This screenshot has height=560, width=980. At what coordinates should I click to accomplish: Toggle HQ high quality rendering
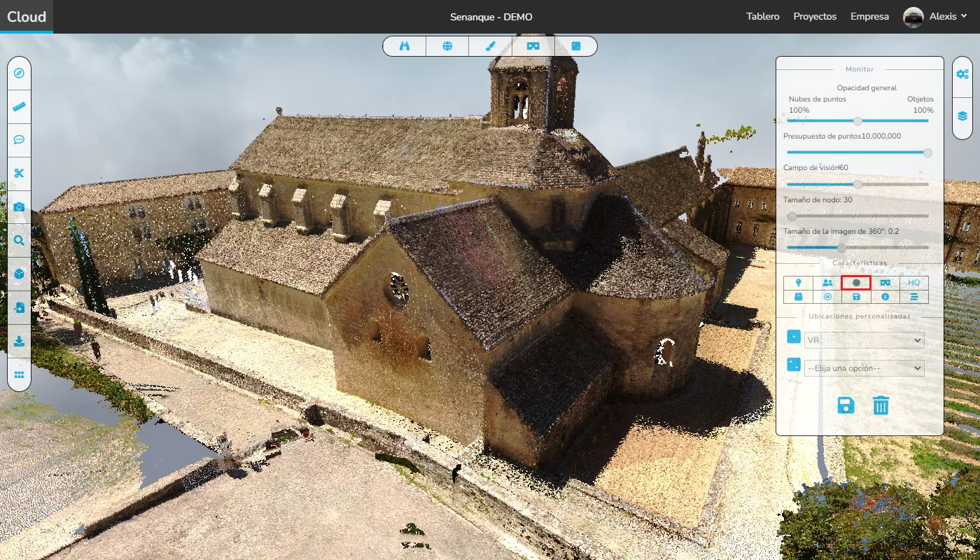914,283
